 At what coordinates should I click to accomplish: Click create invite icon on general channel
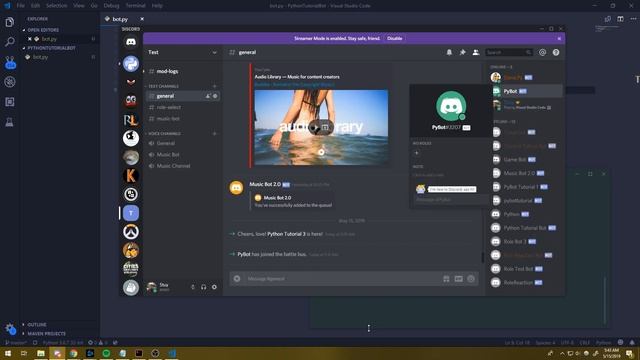[208, 96]
